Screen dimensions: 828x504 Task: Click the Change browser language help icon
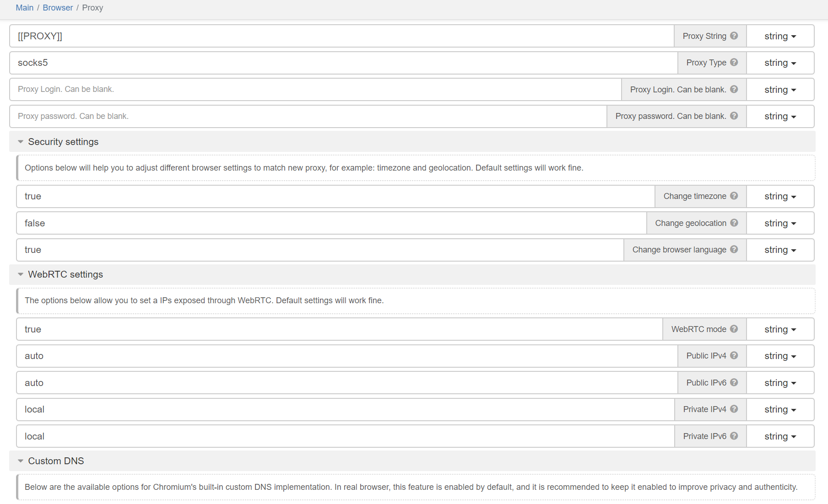[x=734, y=249]
